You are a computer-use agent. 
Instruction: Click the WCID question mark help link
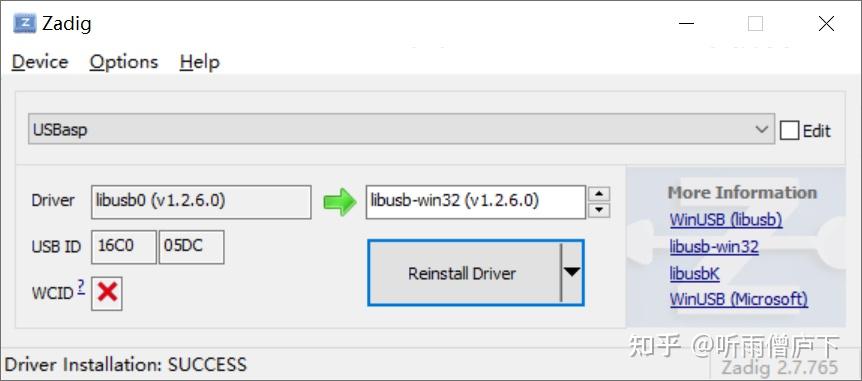(x=81, y=286)
